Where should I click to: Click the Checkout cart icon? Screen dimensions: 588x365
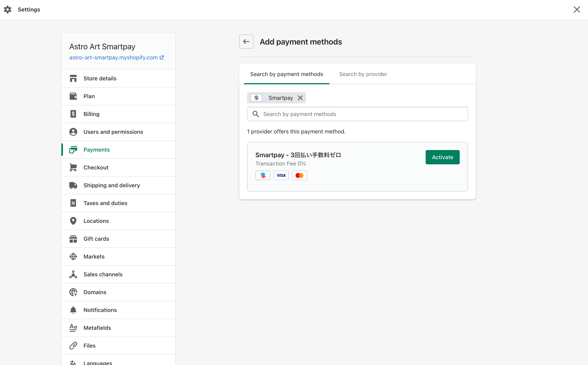tap(73, 167)
